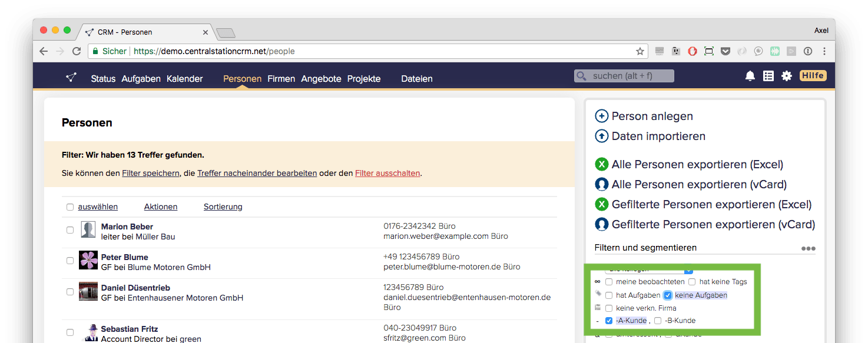Click the list view icon in navbar
Screen dimensions: 868x343
tap(768, 76)
